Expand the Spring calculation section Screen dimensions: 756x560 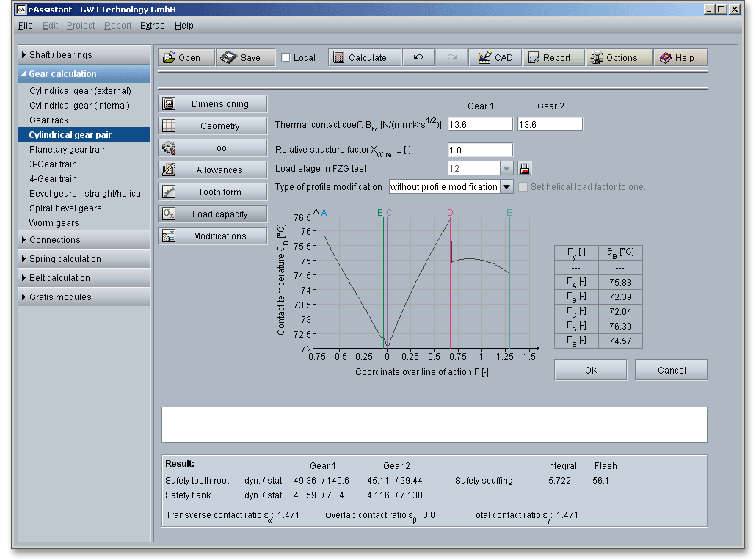tap(65, 259)
